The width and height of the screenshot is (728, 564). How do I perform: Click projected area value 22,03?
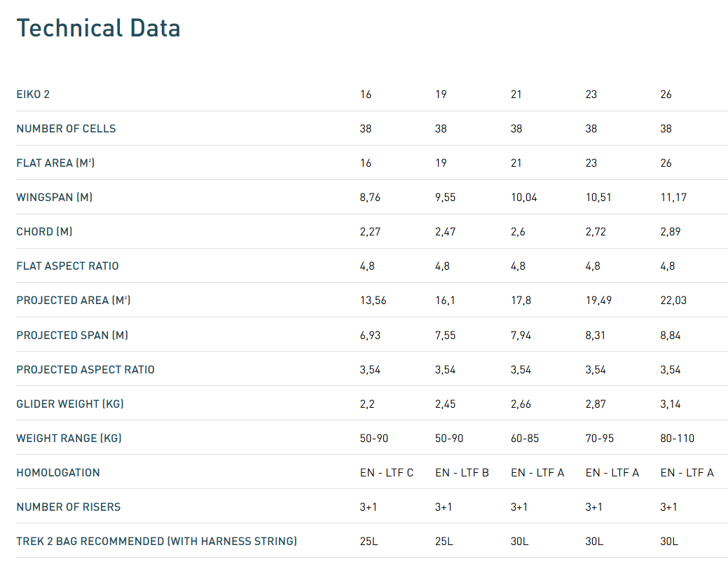coord(673,301)
